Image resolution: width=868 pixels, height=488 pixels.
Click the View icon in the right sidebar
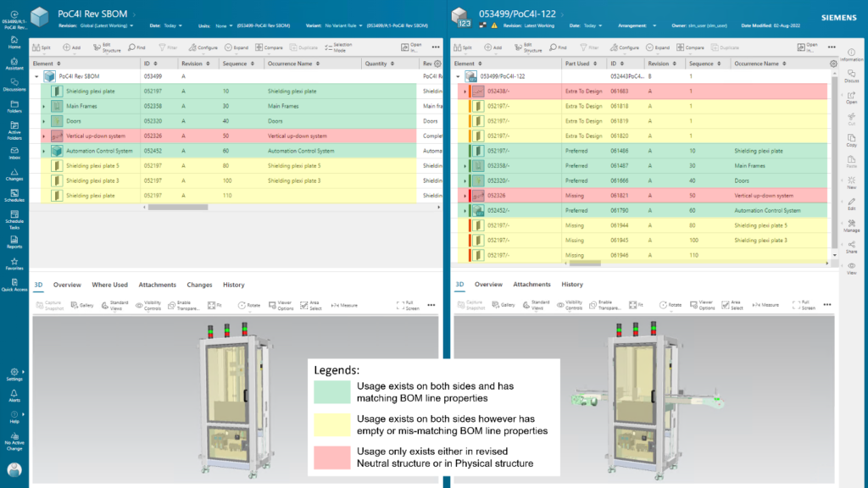(x=851, y=269)
